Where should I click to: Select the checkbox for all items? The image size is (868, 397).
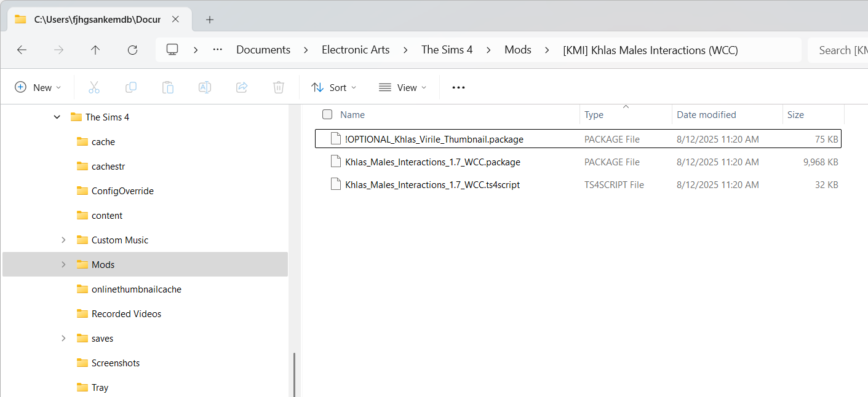pyautogui.click(x=327, y=114)
